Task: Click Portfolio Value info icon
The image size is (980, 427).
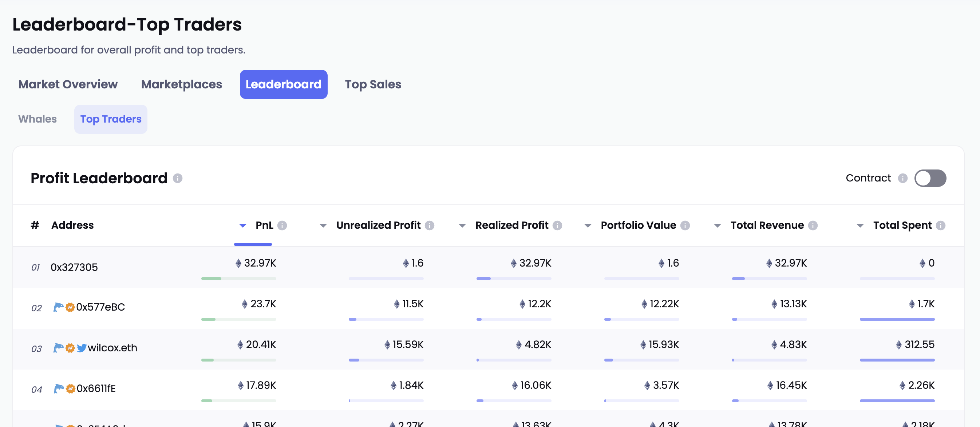Action: (x=685, y=226)
